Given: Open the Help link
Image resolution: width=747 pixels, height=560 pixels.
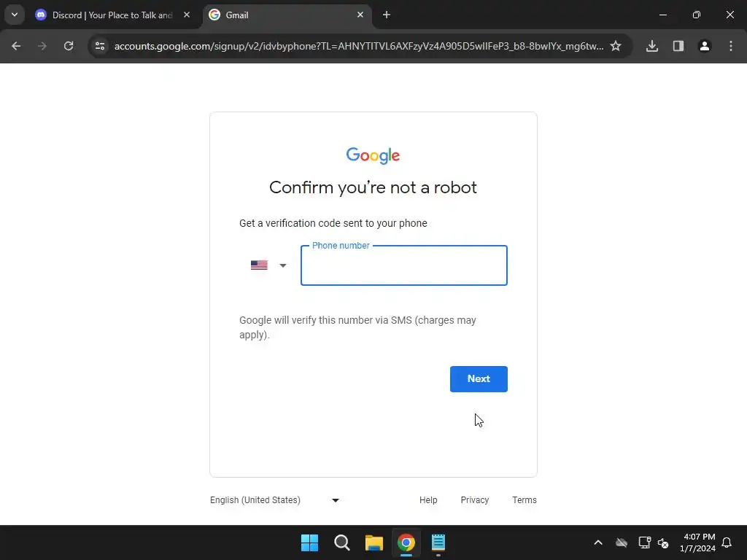Looking at the screenshot, I should (428, 500).
